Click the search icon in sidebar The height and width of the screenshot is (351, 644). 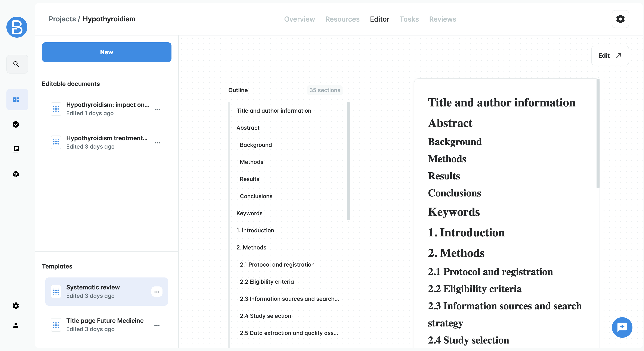coord(16,64)
